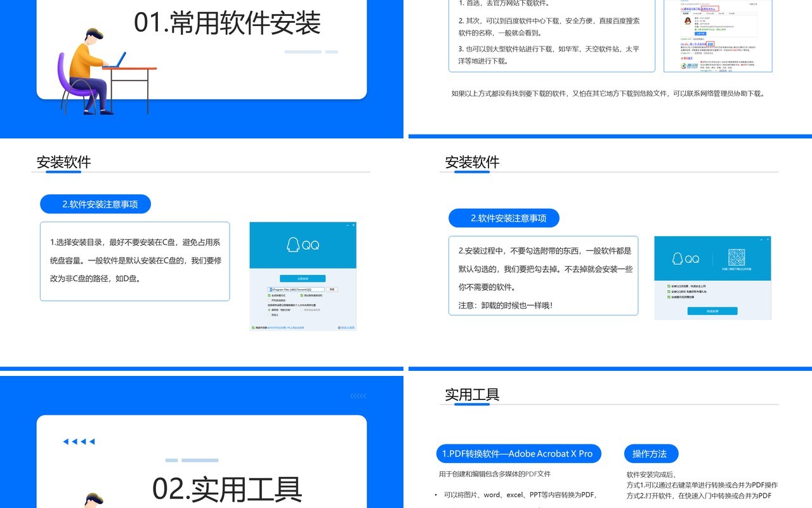The image size is (812, 508).
Task: Toggle the 添加到快速启动栏 checkbox
Action: (x=302, y=295)
